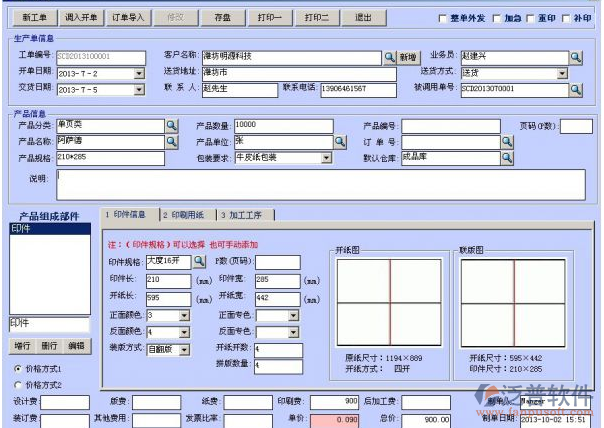
Task: Click lookup icon next to 业务员 field
Action: point(576,57)
